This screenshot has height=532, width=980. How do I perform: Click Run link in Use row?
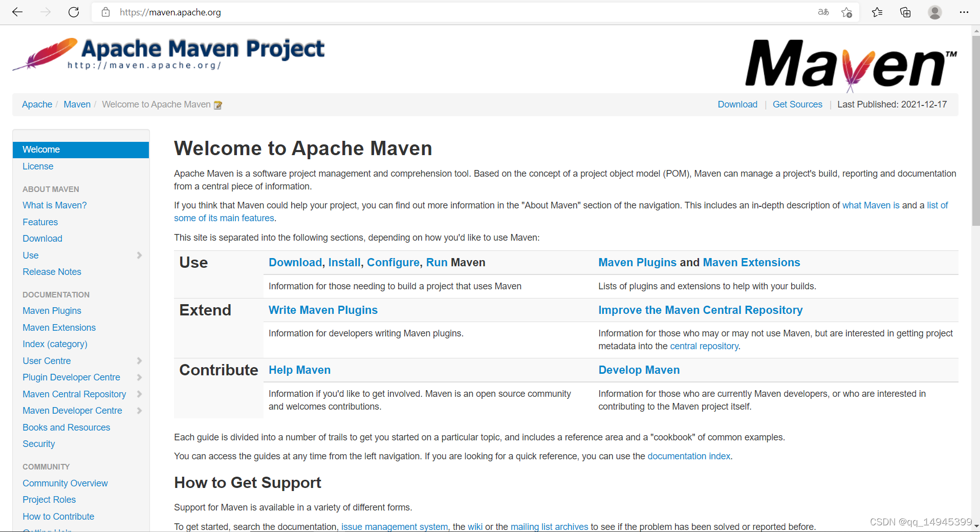click(x=437, y=263)
